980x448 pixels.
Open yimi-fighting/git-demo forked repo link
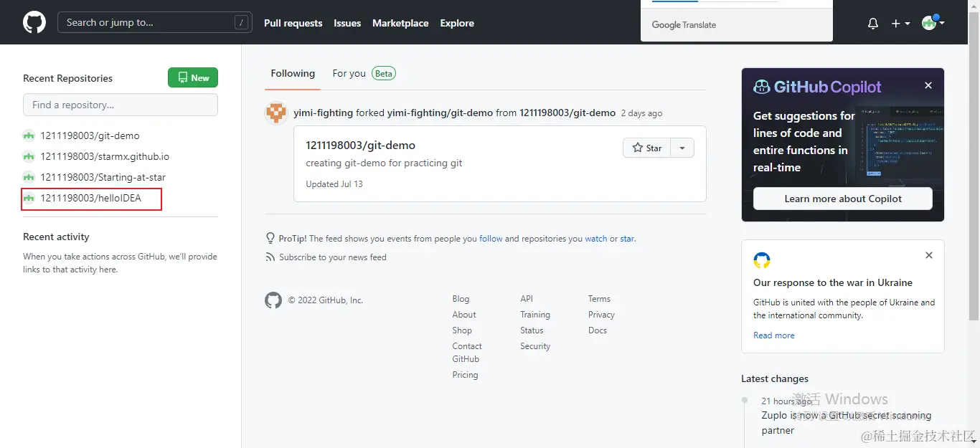coord(440,113)
